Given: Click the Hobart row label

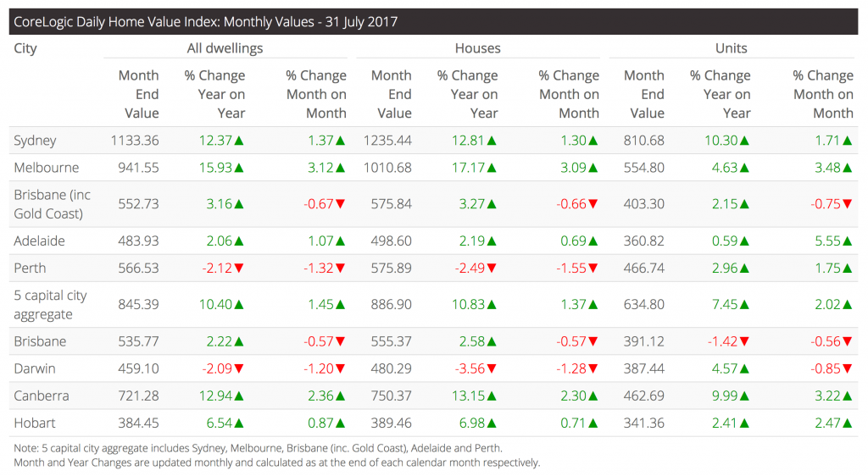Looking at the screenshot, I should click(35, 423).
